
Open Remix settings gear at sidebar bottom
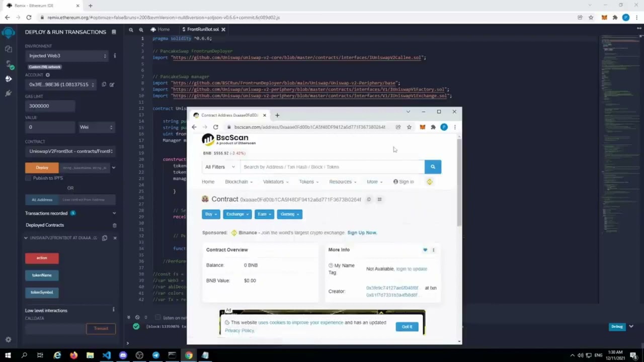(8, 340)
